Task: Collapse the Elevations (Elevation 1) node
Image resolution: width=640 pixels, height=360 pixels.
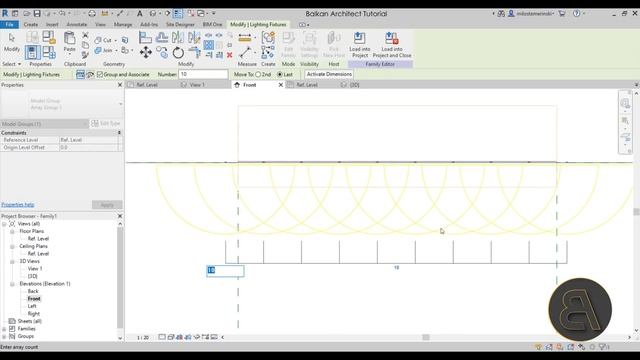Action: (12, 284)
